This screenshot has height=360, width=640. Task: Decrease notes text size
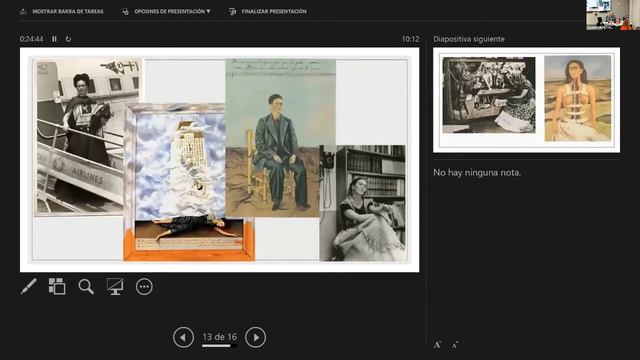coord(455,345)
